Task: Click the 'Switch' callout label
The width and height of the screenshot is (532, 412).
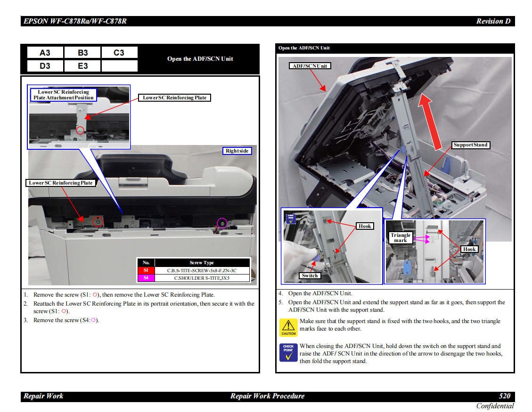Action: [310, 276]
